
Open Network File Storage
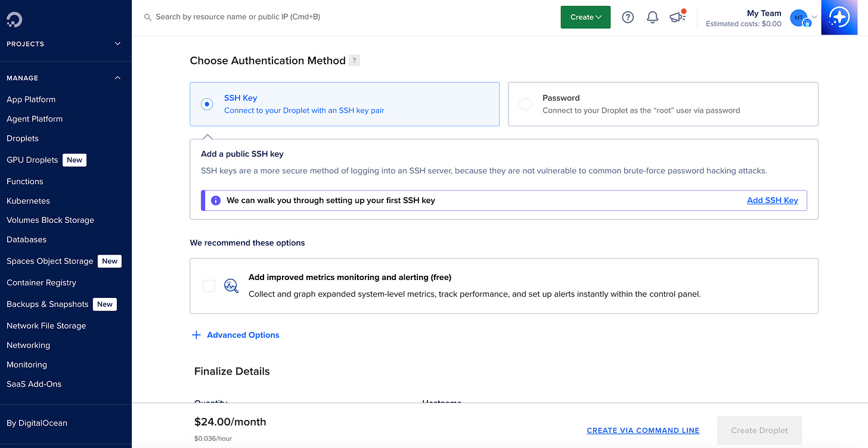[x=46, y=326]
